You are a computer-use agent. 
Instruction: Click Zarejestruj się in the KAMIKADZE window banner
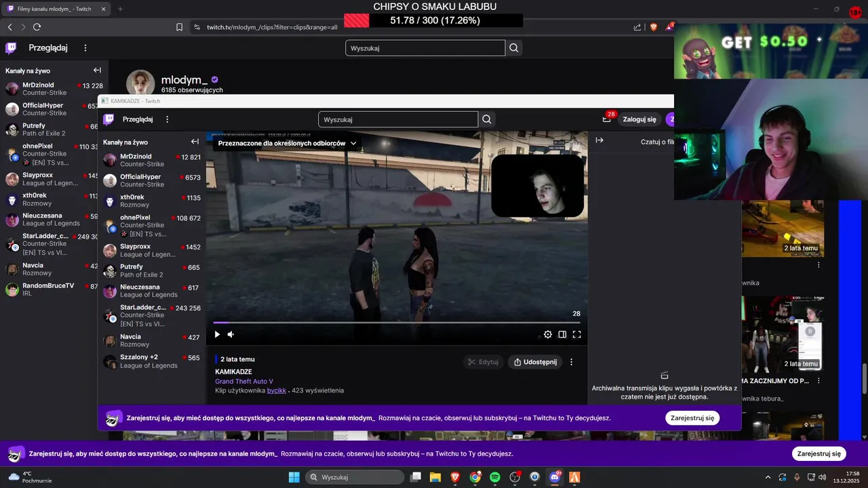click(692, 418)
